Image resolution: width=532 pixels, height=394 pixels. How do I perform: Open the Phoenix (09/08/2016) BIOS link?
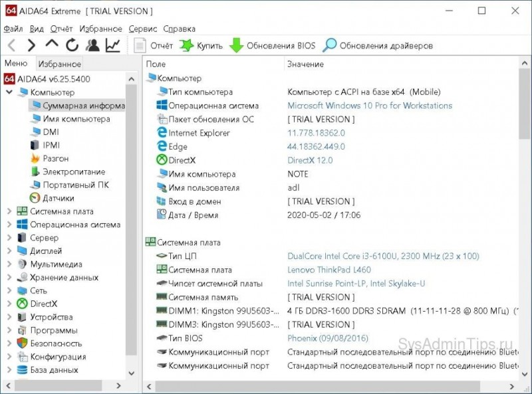(x=328, y=338)
